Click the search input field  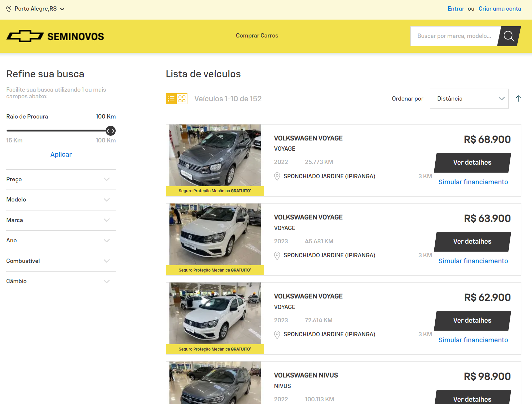[x=455, y=36]
